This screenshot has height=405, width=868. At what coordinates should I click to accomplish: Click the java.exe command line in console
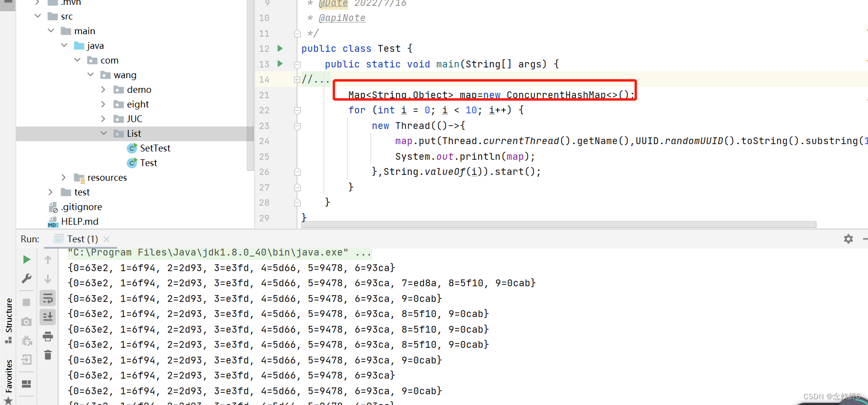pos(219,253)
